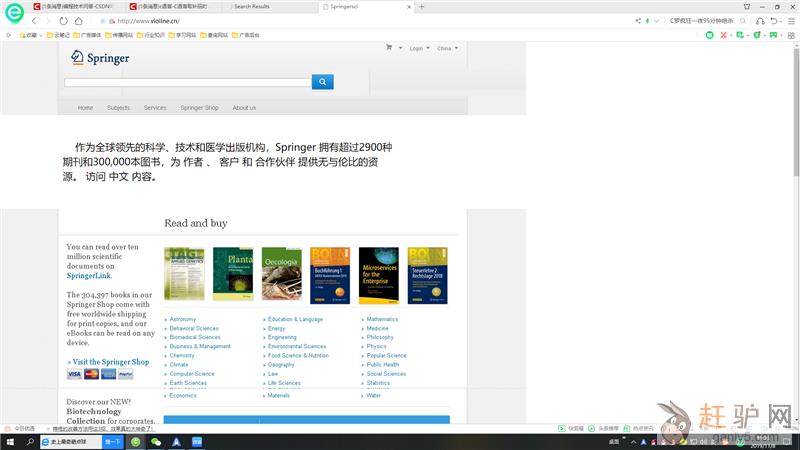Open the Computer Science subject link
This screenshot has width=800, height=450.
[192, 374]
